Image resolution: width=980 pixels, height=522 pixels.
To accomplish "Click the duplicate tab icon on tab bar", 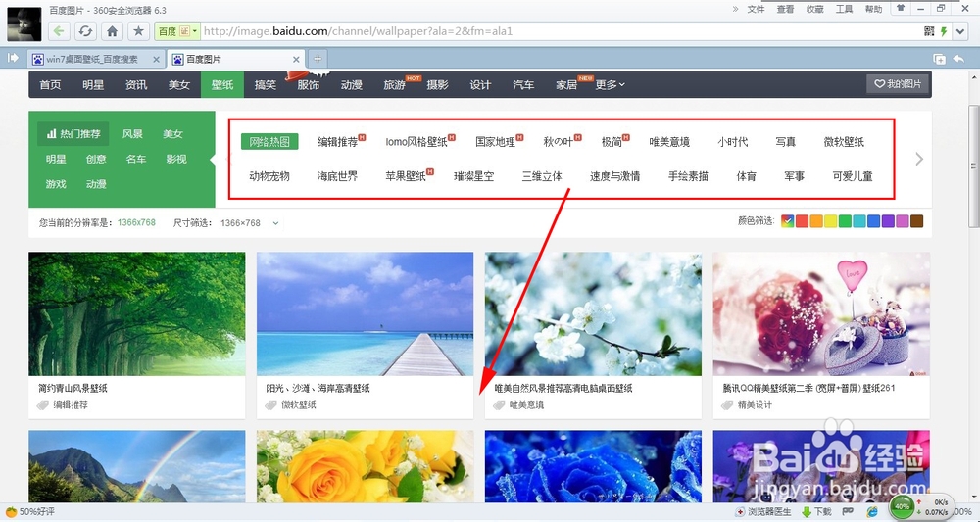I will click(x=939, y=59).
